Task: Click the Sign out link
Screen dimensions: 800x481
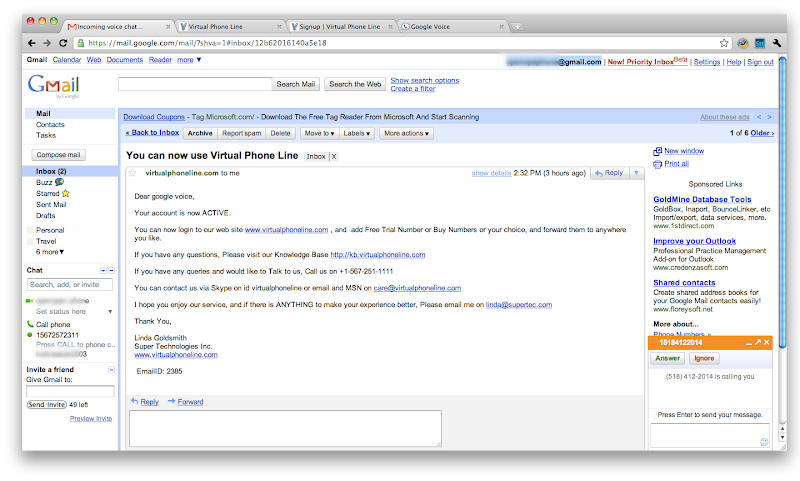Action: pos(761,62)
